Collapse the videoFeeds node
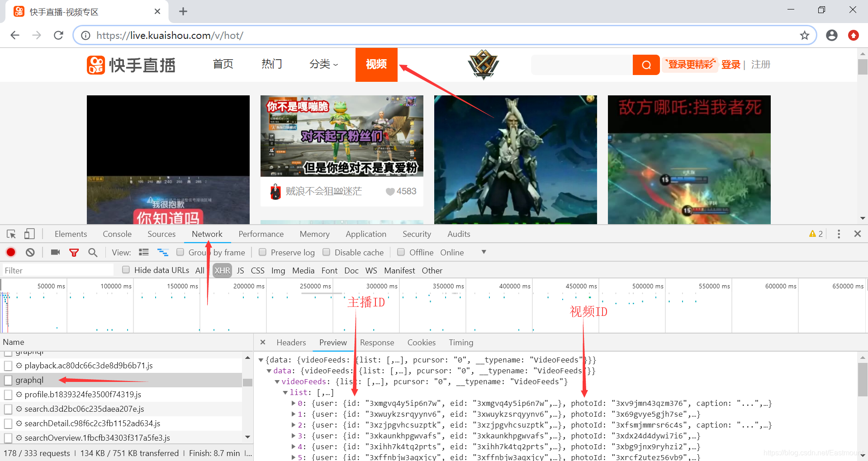Viewport: 868px width, 461px height. point(277,381)
